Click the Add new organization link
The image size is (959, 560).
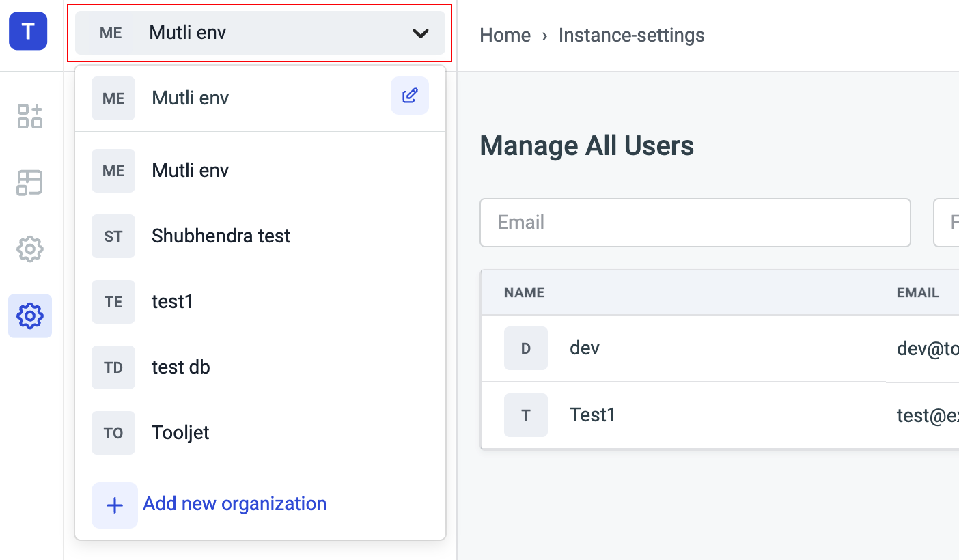tap(234, 504)
